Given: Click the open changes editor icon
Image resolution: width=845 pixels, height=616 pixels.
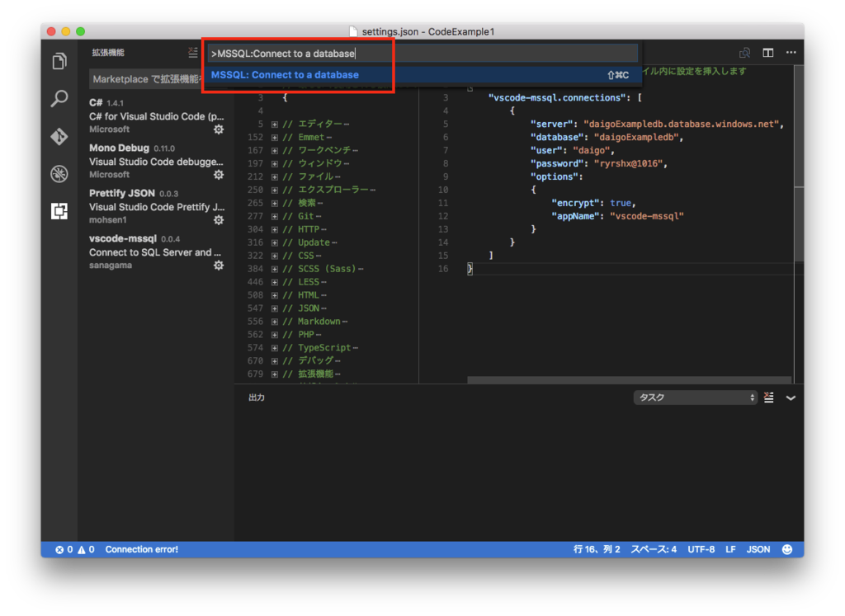Looking at the screenshot, I should 745,52.
